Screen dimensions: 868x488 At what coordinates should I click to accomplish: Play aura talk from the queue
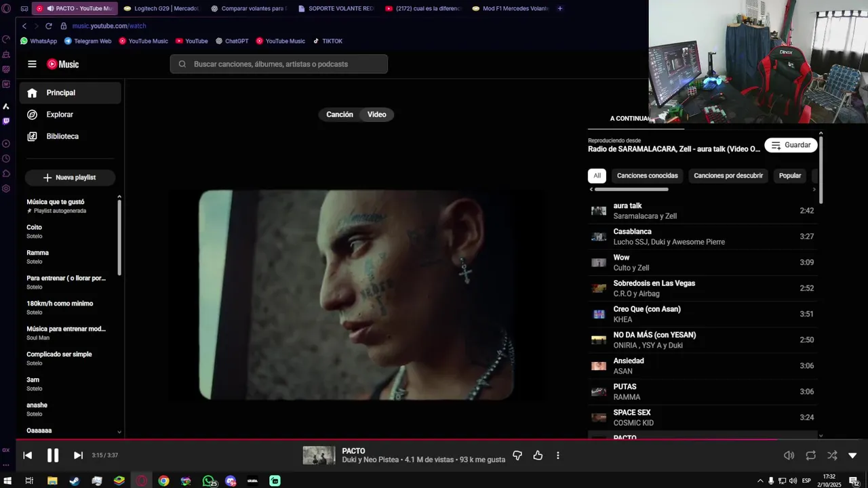702,211
